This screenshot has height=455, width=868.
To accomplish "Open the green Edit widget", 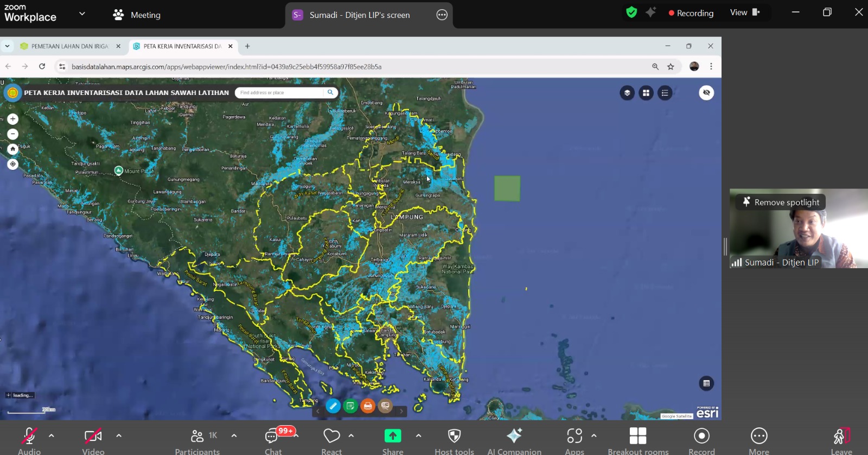I will pyautogui.click(x=350, y=406).
